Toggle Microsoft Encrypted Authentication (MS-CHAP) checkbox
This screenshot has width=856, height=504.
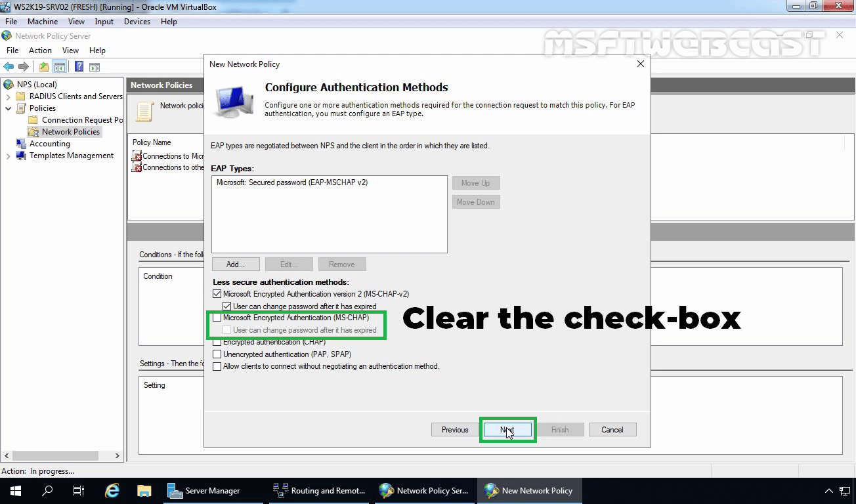[x=217, y=318]
